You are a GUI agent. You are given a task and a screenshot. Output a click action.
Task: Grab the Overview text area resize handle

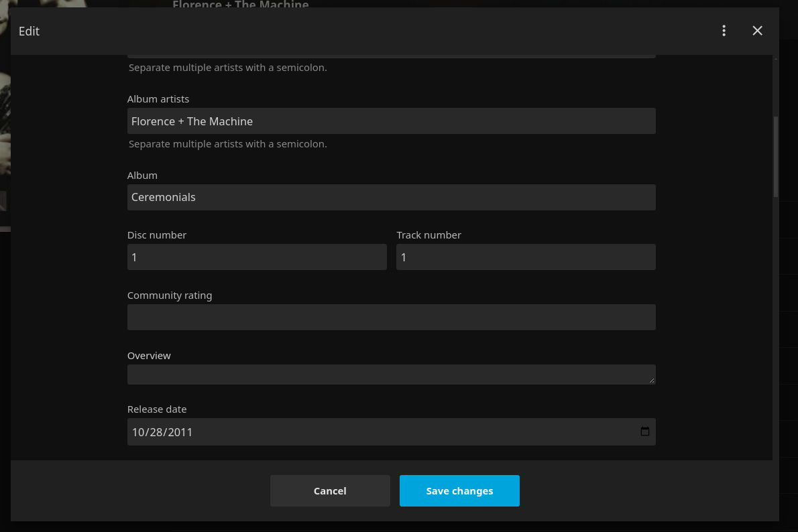click(652, 381)
